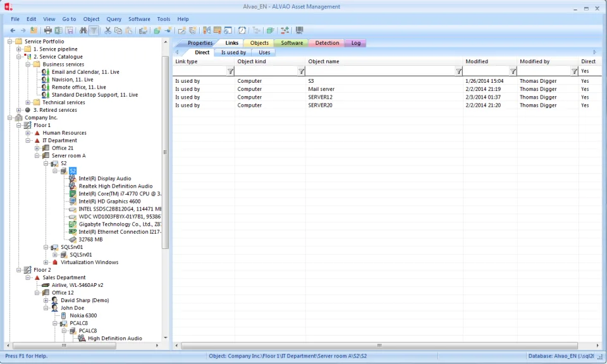This screenshot has width=607, height=364.
Task: Click the certificate toolbar icon
Action: click(x=217, y=30)
